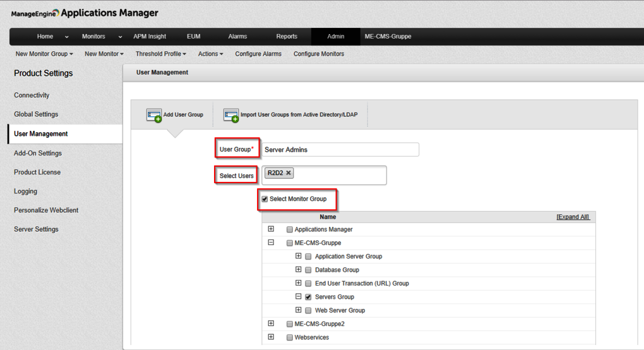Open the ME-CMS-Gruppe top tab

[388, 37]
